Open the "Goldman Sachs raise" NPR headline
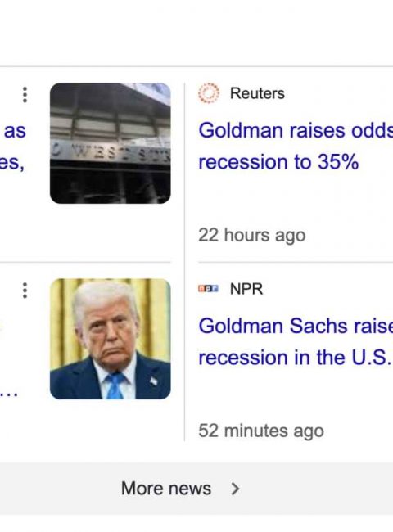 [296, 326]
